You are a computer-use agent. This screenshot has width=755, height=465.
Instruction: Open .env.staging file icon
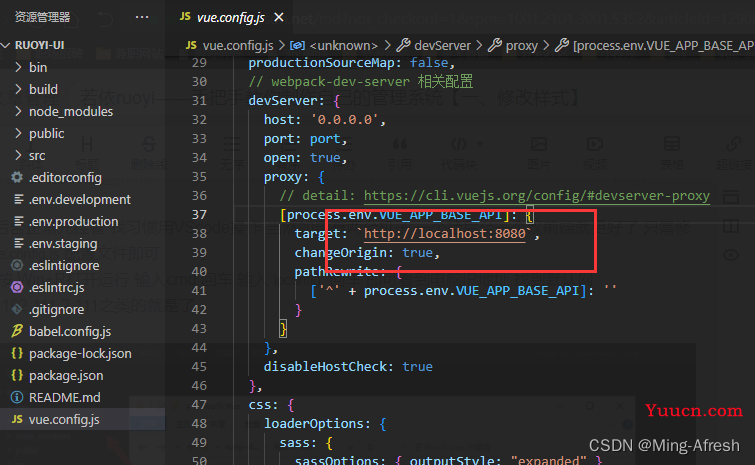pos(18,243)
